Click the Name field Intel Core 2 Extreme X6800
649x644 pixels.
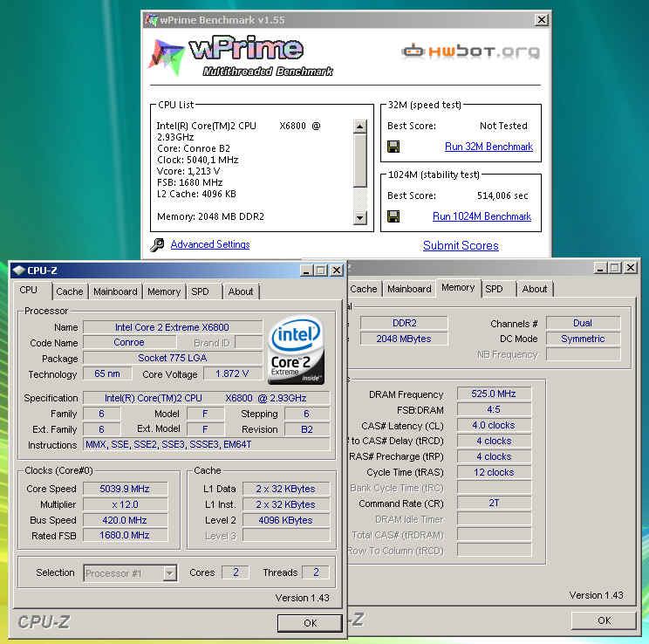172,327
